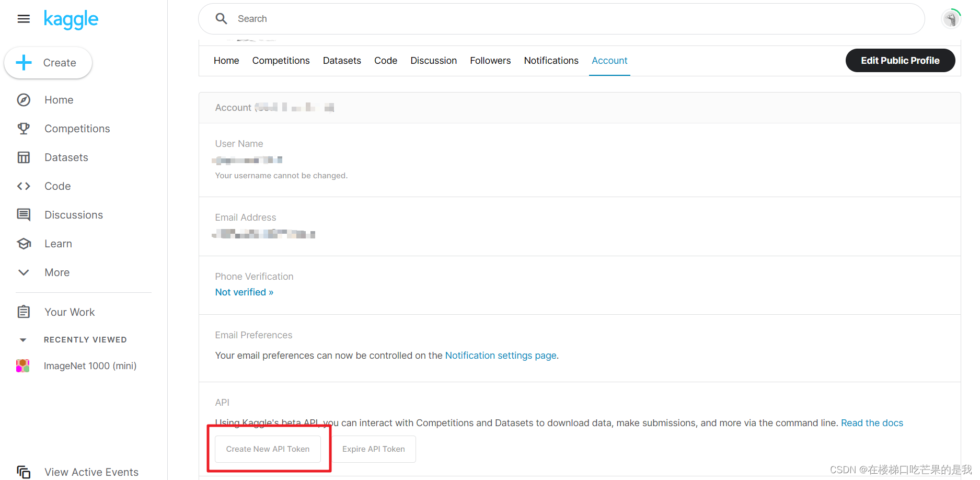Click the Learn graduation cap icon
Image resolution: width=980 pixels, height=480 pixels.
click(24, 244)
